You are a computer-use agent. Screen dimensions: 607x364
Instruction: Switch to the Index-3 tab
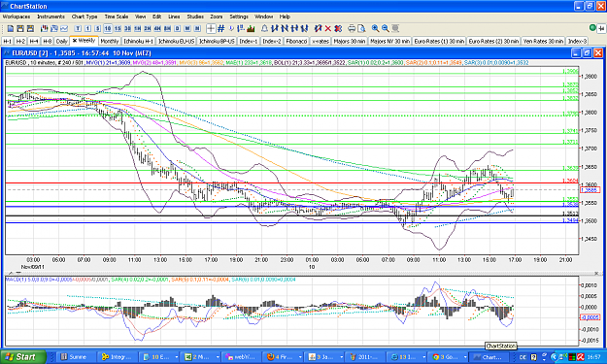(x=577, y=41)
